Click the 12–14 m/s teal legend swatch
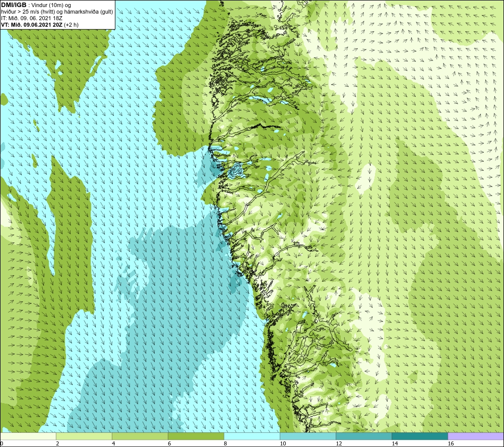The image size is (504, 447). (364, 436)
